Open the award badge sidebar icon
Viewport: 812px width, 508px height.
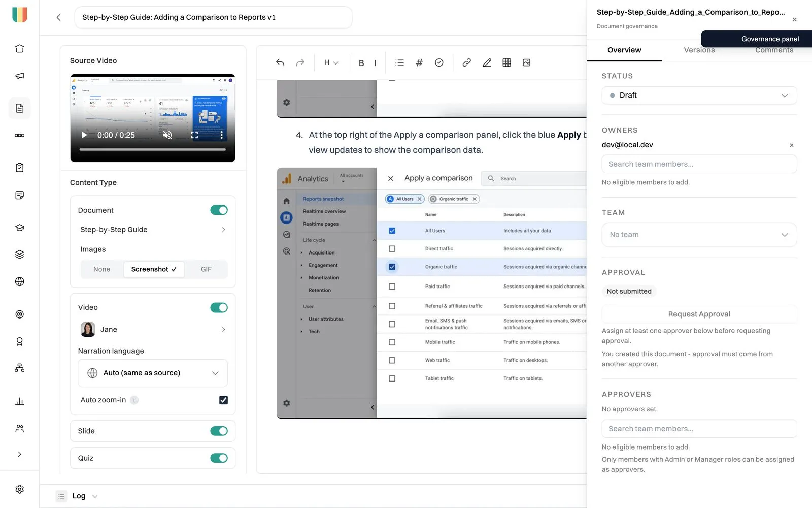coord(19,341)
